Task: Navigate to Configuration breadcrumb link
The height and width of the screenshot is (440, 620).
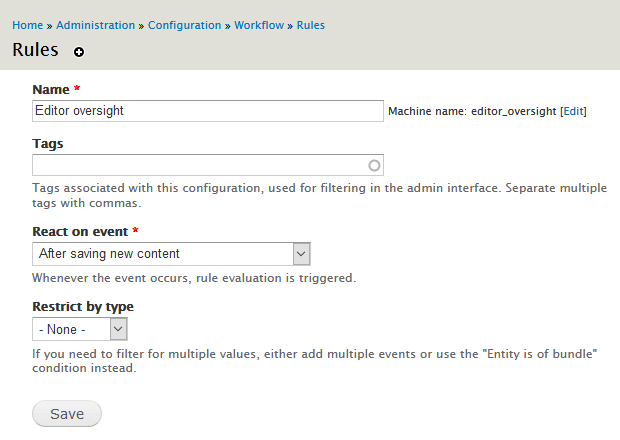Action: [185, 25]
